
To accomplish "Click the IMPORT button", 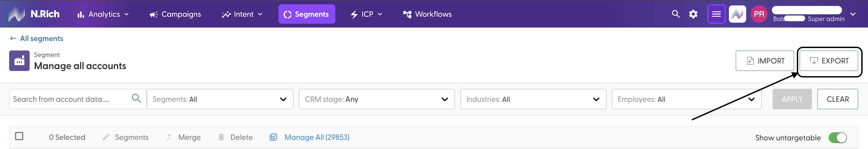I will [x=764, y=61].
